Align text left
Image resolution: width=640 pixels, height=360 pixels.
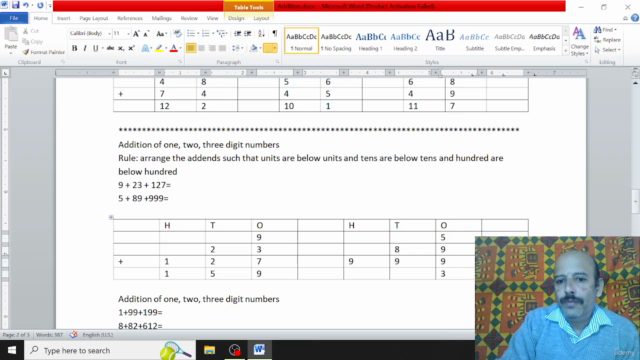[191, 48]
